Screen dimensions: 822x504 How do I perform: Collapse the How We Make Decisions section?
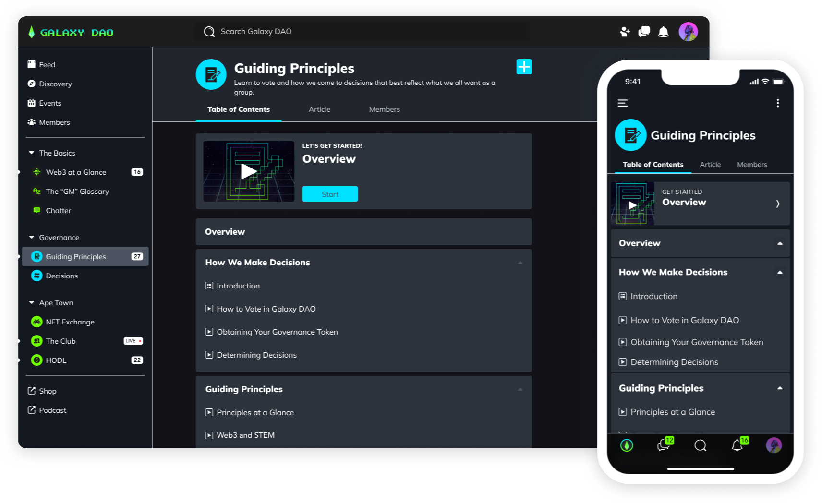point(520,263)
